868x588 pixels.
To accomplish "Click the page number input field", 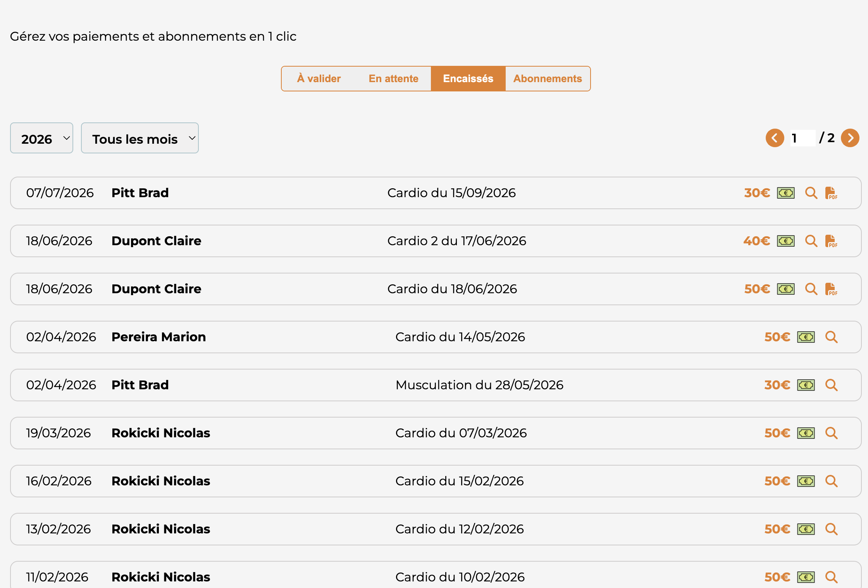I will (803, 138).
